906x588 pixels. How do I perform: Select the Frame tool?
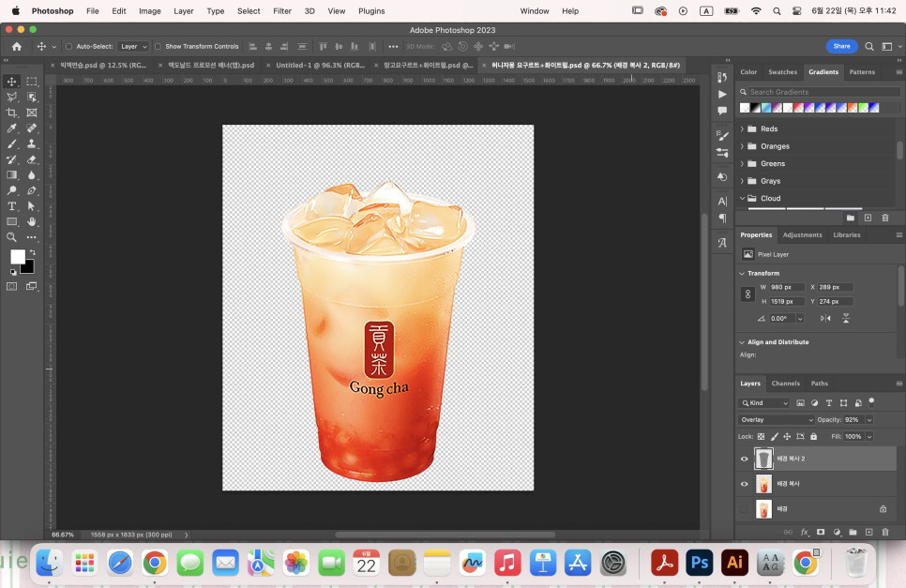32,113
